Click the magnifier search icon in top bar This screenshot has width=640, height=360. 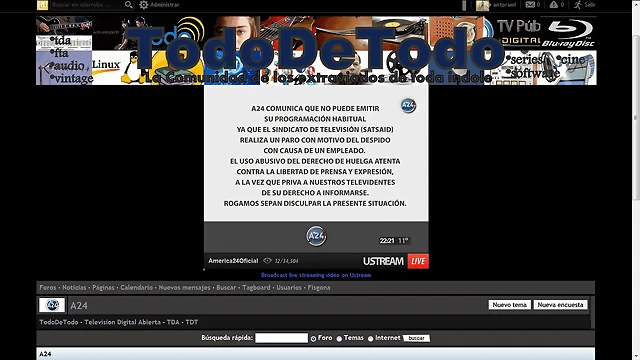(x=129, y=4)
